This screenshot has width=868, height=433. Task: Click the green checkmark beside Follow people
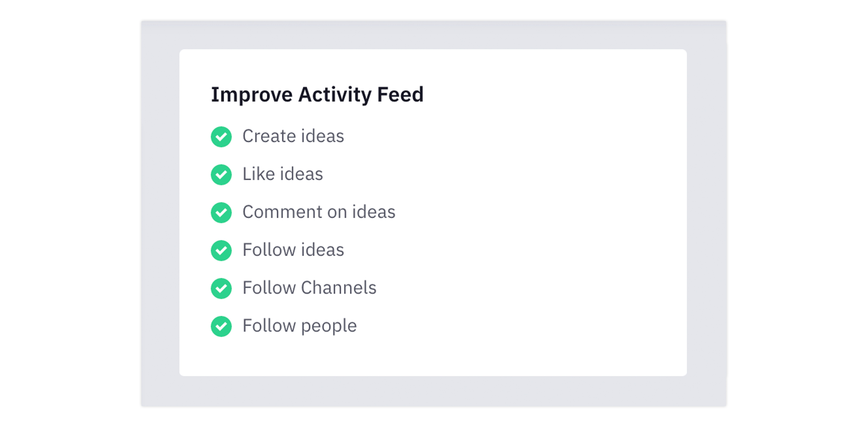coord(221,326)
